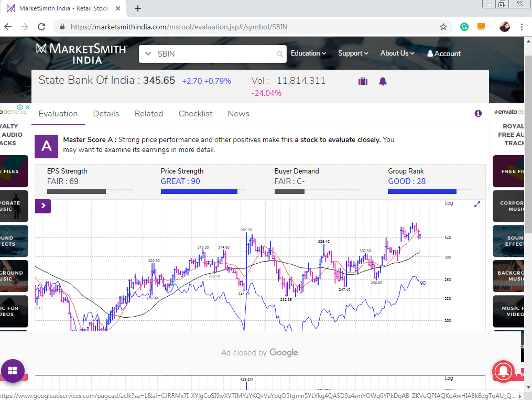Click the Buyer Demand bar

point(317,192)
